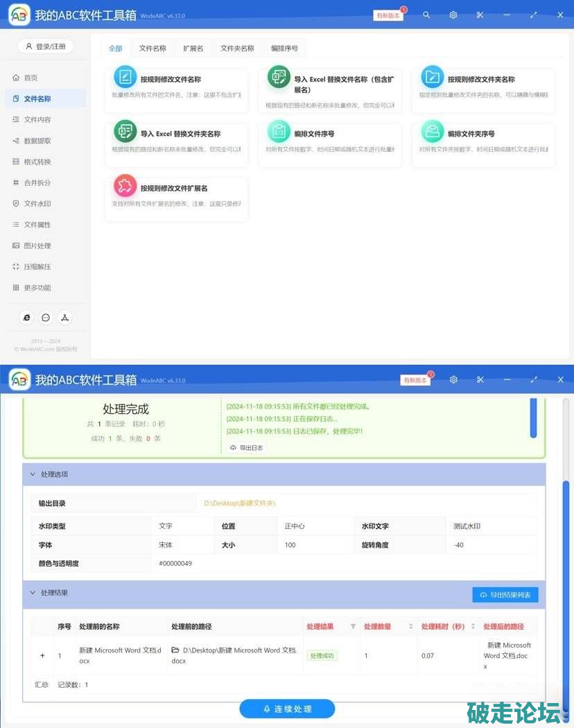Switch to 扩展名 tab

[193, 49]
